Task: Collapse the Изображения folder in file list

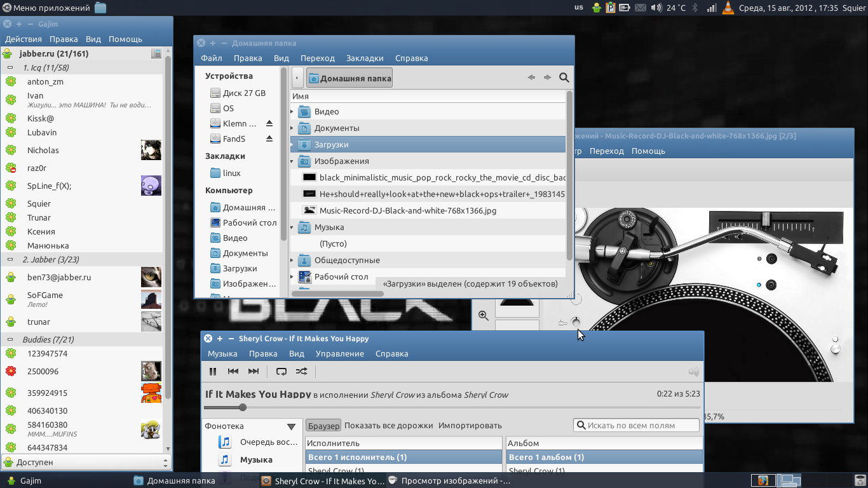Action: [292, 161]
